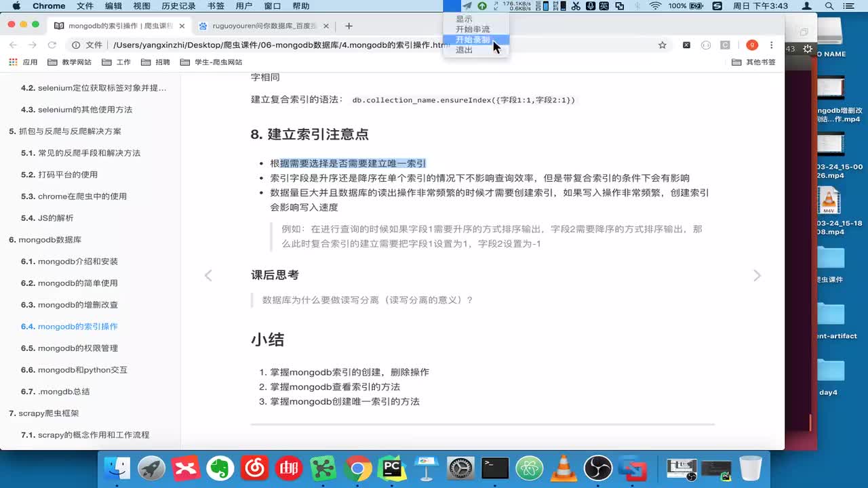This screenshot has width=868, height=488.
Task: Open the 工作 bookmark folder
Action: pos(116,62)
